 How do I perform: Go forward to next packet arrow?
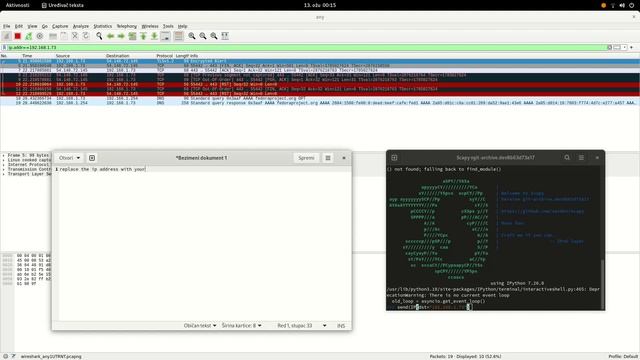coord(121,36)
